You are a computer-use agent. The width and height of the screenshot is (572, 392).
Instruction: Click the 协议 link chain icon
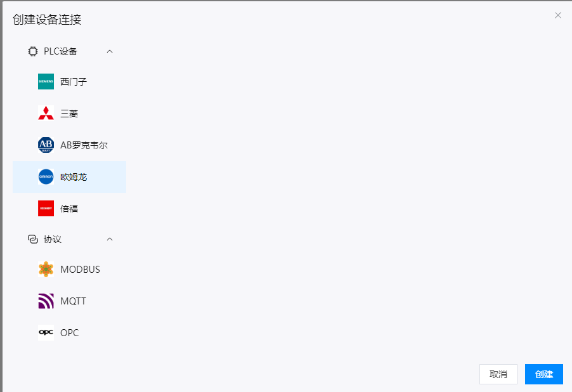pyautogui.click(x=33, y=239)
